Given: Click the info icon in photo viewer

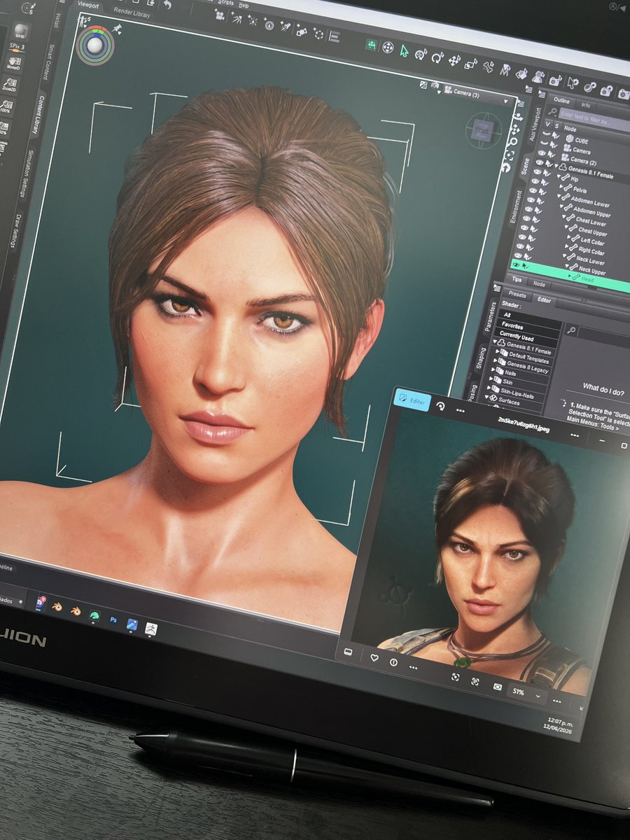Looking at the screenshot, I should point(393,661).
